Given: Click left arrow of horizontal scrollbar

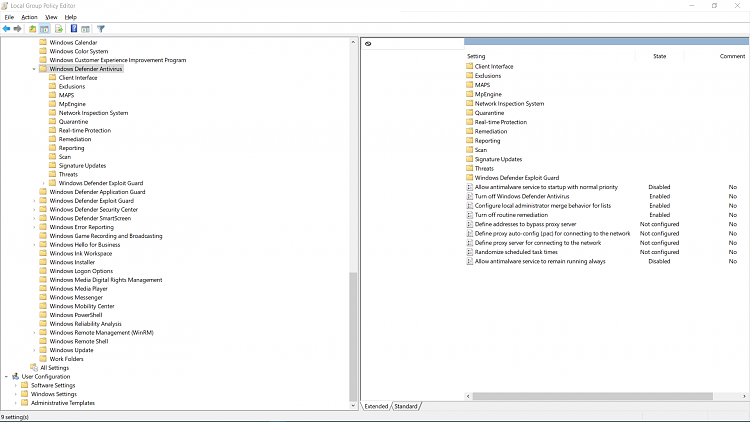Looking at the screenshot, I should point(468,396).
